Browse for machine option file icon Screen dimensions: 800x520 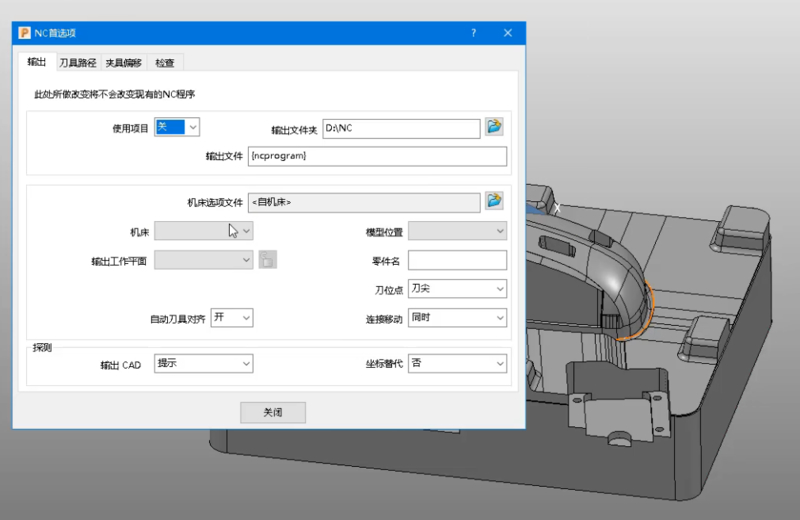click(494, 201)
